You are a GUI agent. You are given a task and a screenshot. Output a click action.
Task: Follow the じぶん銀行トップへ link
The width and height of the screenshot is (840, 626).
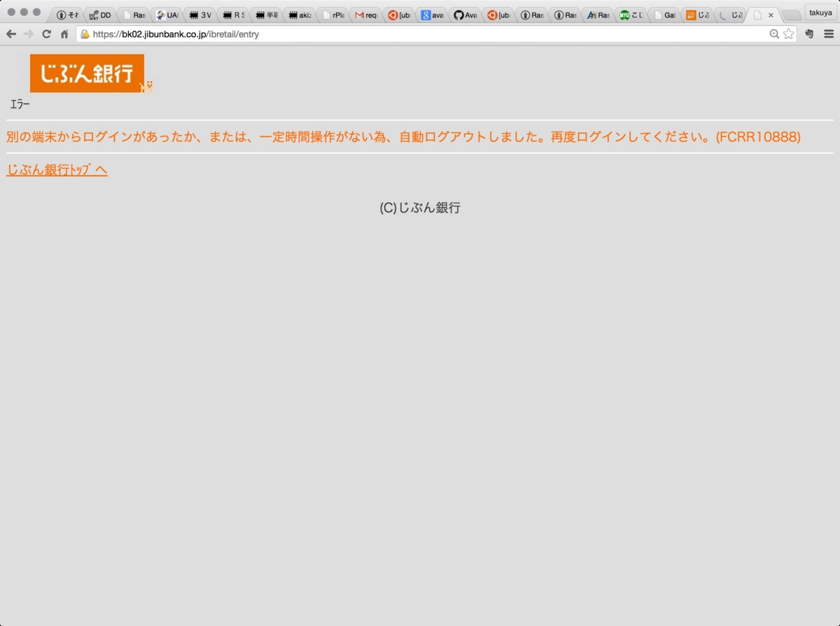click(x=57, y=170)
